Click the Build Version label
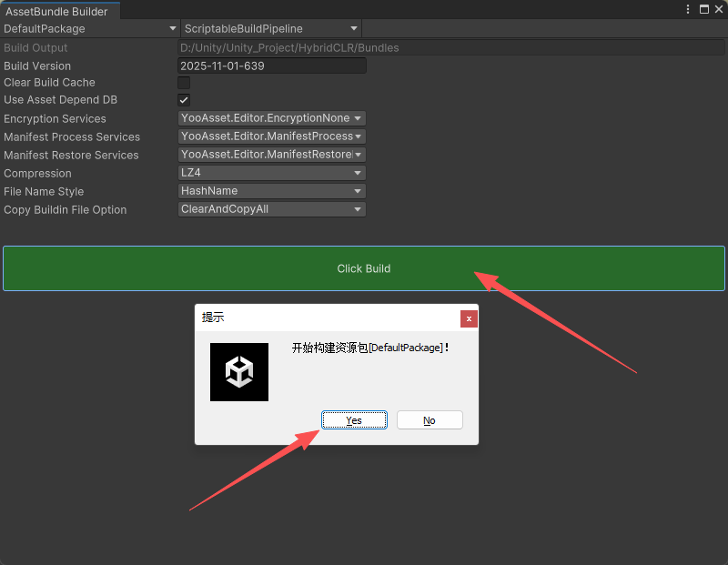Screen dimensions: 728x565 click(x=37, y=66)
